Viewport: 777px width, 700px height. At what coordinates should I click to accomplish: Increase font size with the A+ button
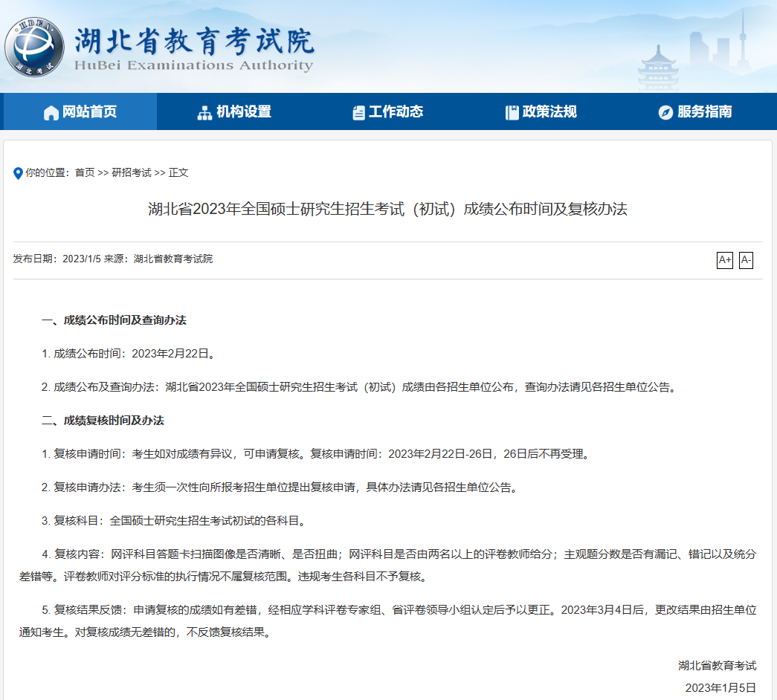pos(724,260)
